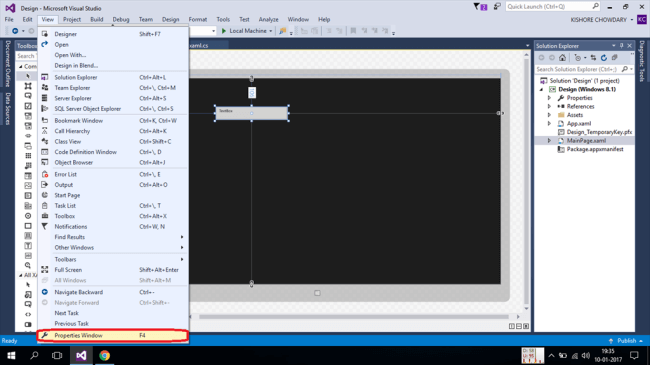Viewport: 650px width, 365px height.
Task: Click the Bookmark Window icon
Action: (45, 120)
